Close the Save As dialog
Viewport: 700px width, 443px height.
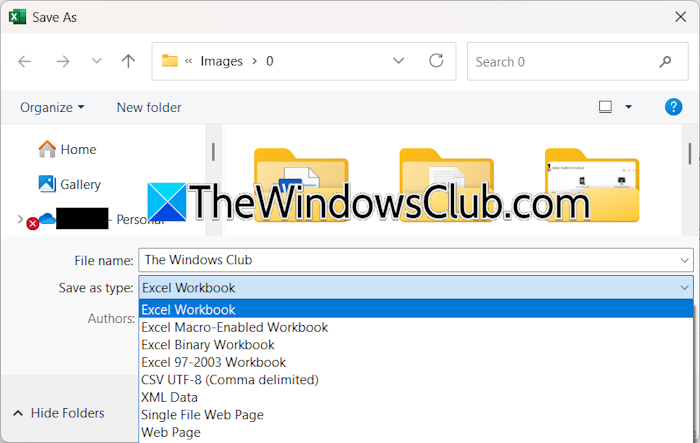(680, 17)
